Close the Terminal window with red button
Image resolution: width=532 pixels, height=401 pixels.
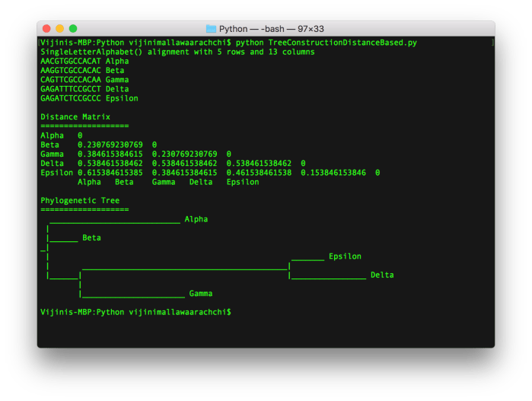click(48, 29)
